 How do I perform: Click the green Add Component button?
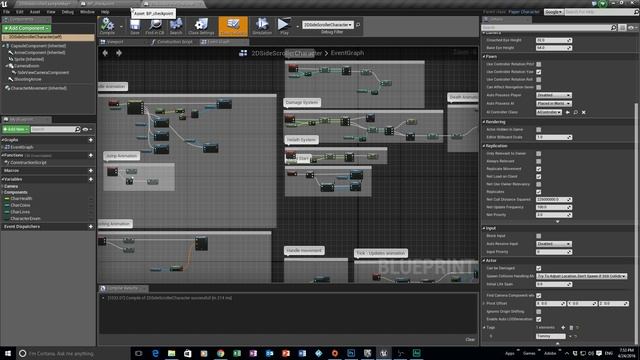pyautogui.click(x=27, y=28)
